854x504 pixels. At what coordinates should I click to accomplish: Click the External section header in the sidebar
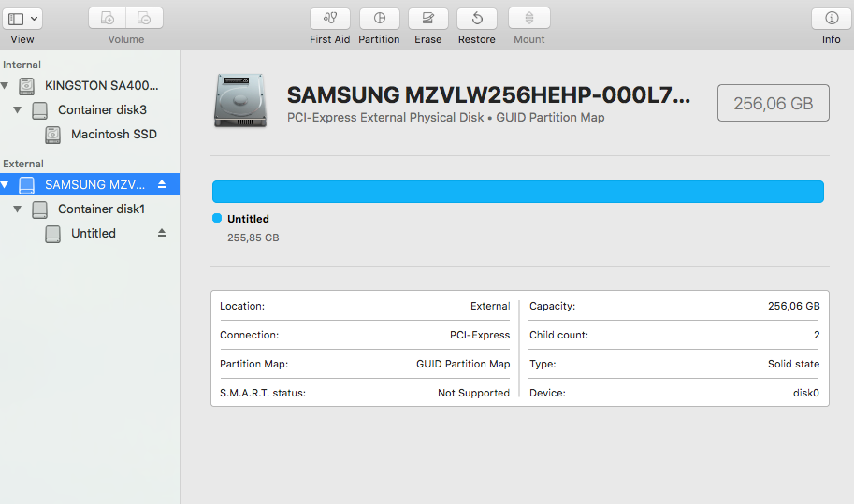click(22, 164)
